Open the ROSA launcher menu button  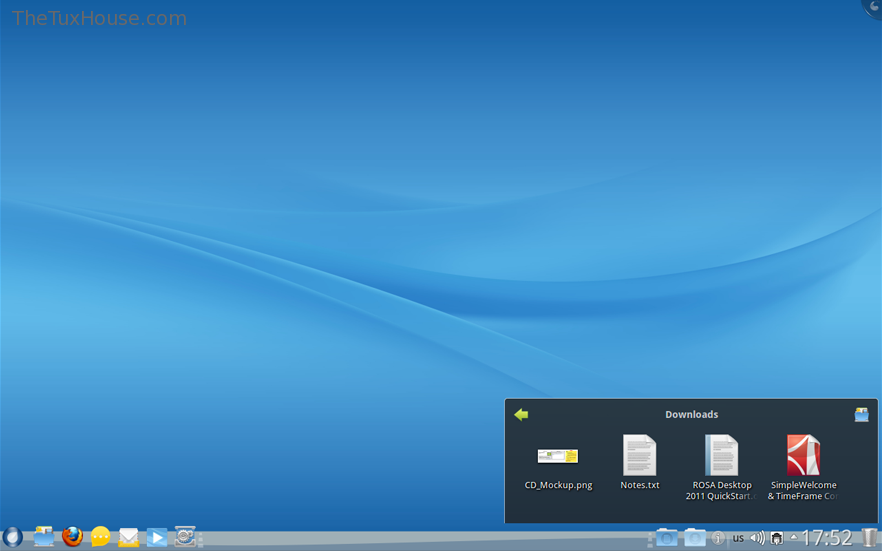12,538
